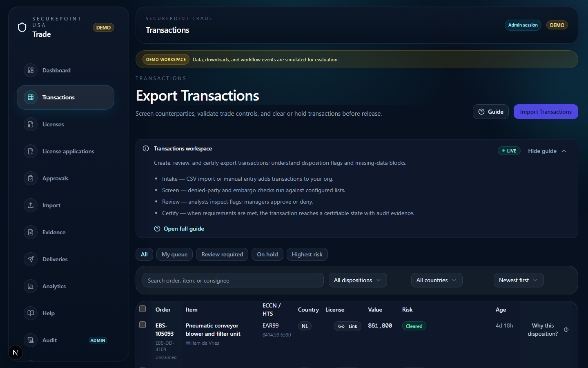The image size is (588, 368).
Task: Click the value $61,800
Action: [380, 325]
